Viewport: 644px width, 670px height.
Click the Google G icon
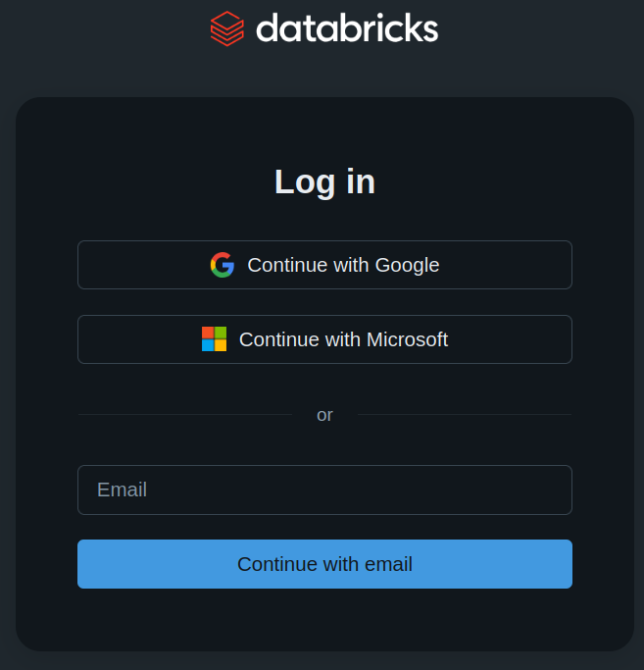[x=223, y=265]
